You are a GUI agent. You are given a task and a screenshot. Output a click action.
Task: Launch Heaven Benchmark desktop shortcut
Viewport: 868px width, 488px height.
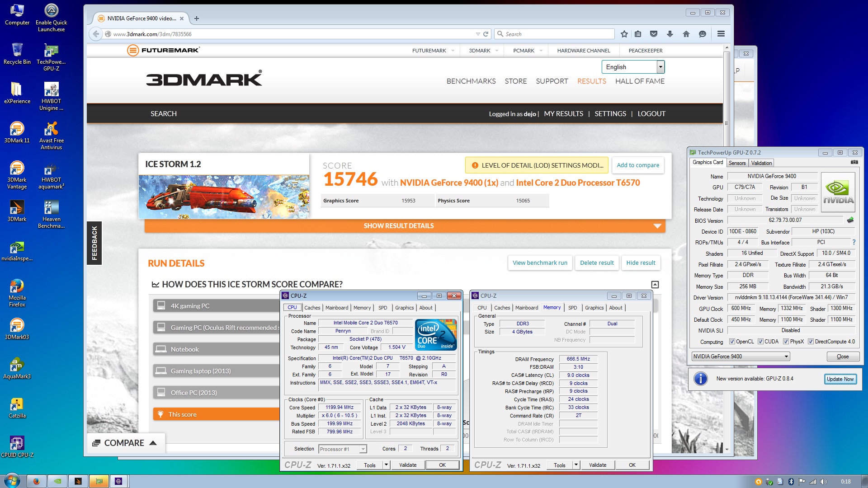[51, 214]
